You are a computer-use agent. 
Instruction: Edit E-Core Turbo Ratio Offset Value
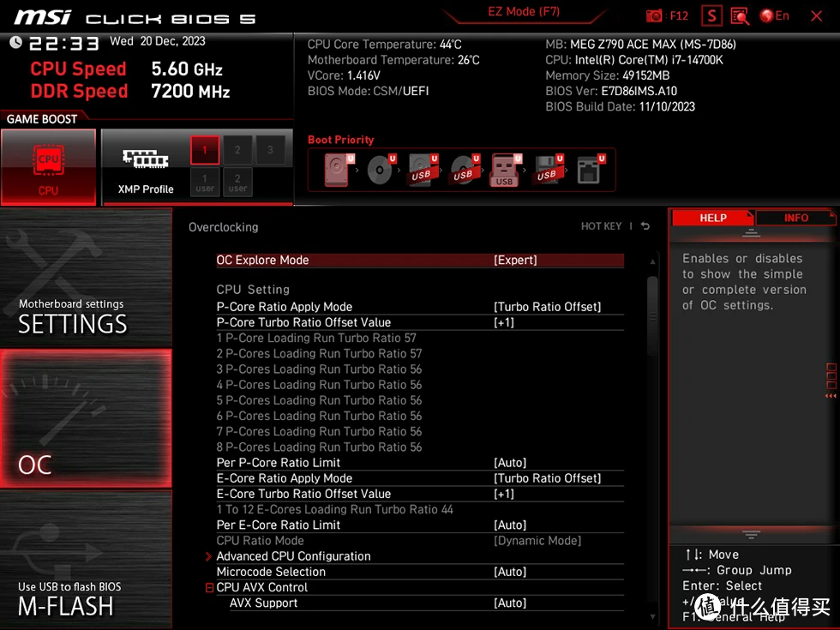(x=420, y=494)
